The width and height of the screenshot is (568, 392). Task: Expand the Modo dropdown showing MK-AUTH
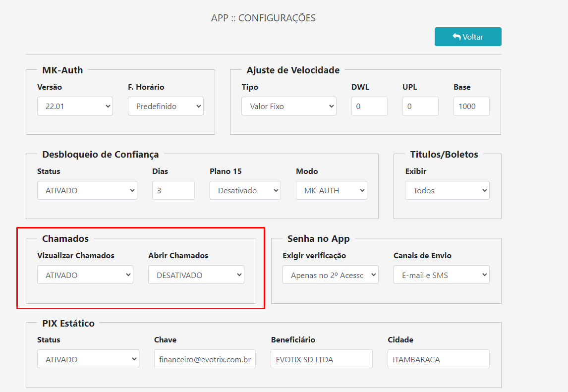pos(331,190)
